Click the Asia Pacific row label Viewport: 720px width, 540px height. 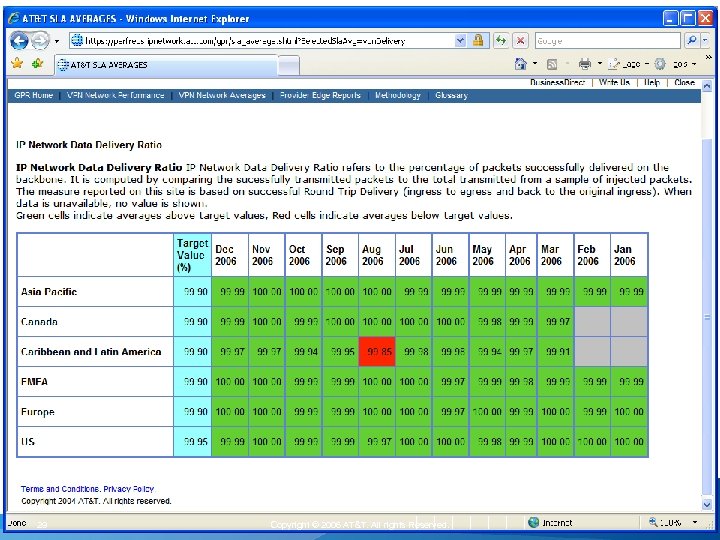click(49, 292)
